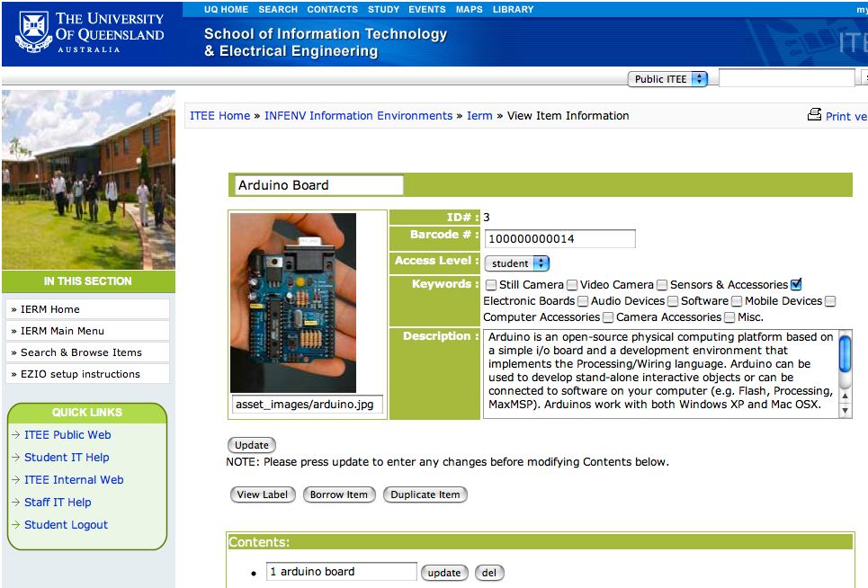Open IERM Home in the section menu
This screenshot has height=588, width=868.
(x=87, y=309)
